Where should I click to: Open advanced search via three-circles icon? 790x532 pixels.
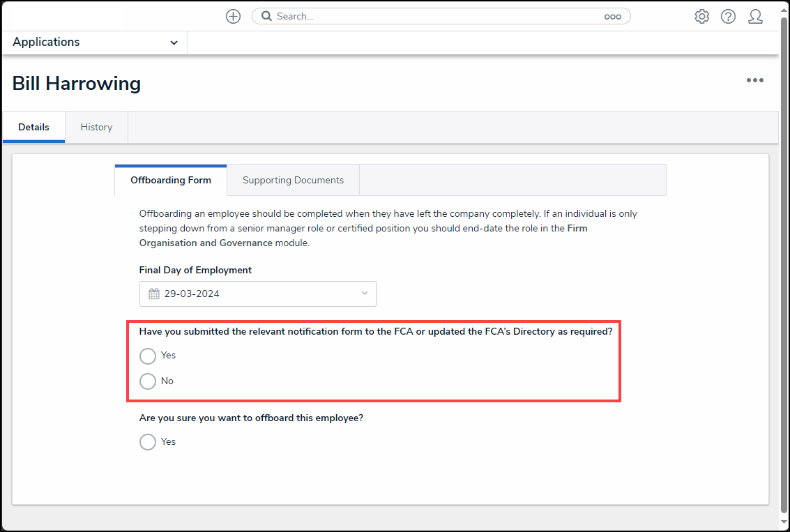pos(612,17)
